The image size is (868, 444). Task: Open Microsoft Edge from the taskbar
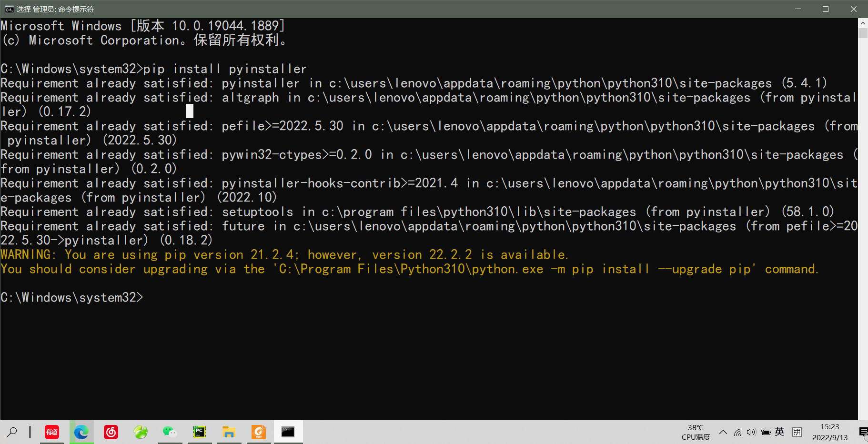81,432
